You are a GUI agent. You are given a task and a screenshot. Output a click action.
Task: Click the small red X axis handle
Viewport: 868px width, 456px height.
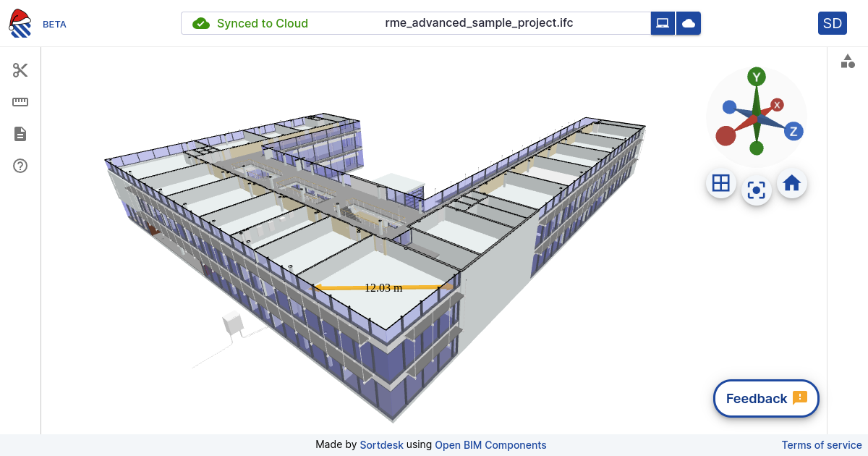[778, 105]
